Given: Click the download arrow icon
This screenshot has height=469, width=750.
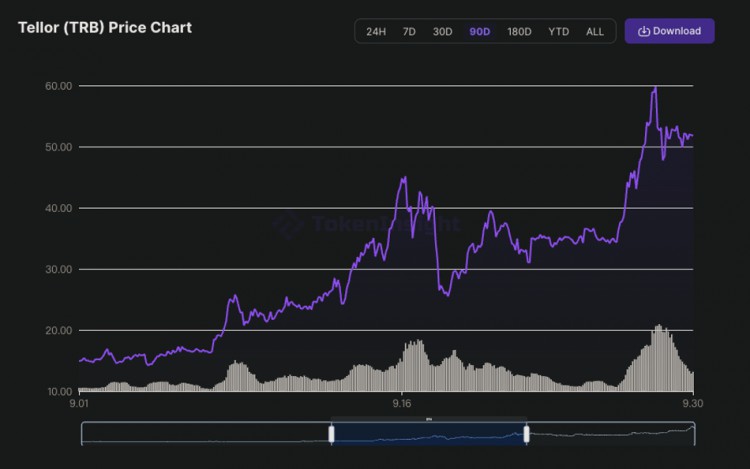Looking at the screenshot, I should (x=643, y=31).
